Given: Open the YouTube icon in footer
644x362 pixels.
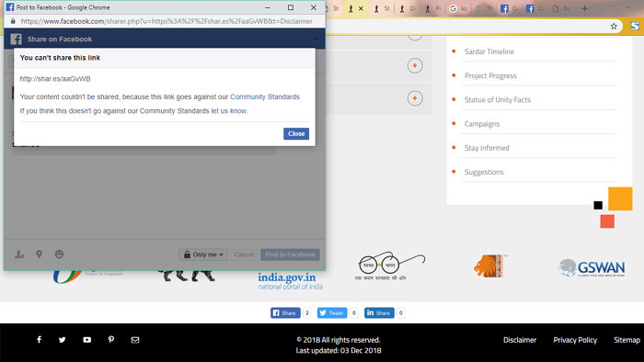Looking at the screenshot, I should (x=87, y=339).
